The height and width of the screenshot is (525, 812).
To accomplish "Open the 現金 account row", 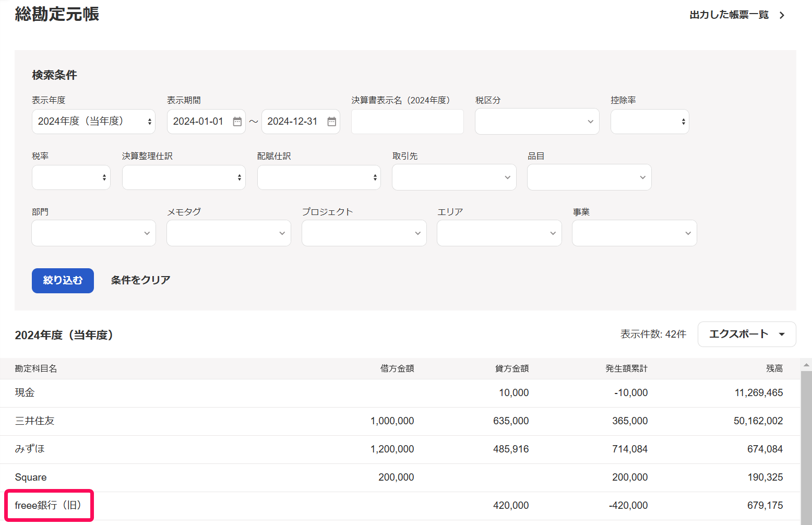I will (400, 393).
